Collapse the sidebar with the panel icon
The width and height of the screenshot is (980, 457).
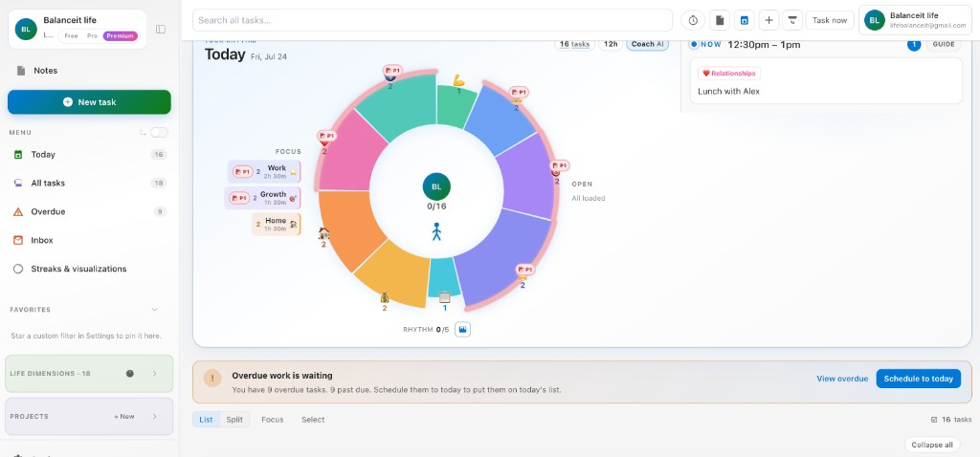pyautogui.click(x=161, y=29)
